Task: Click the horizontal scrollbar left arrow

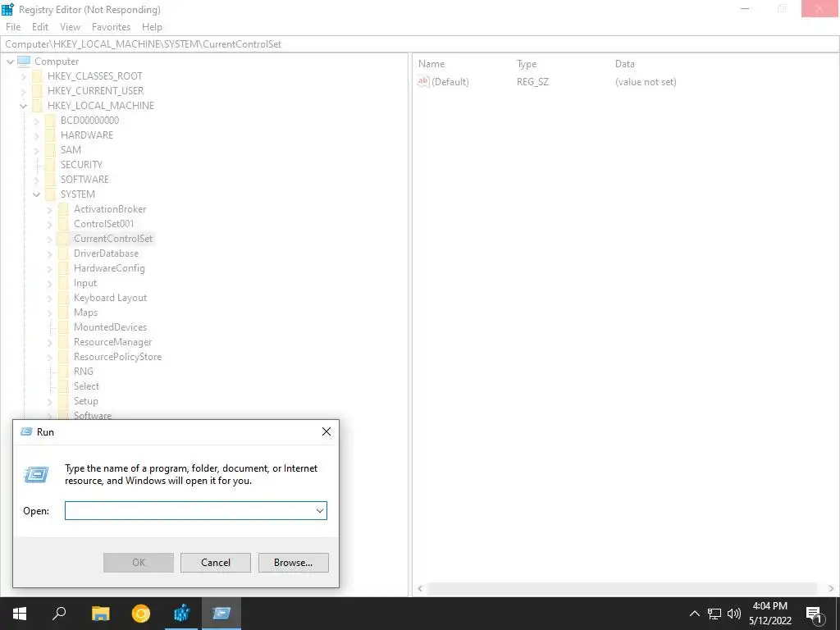Action: point(421,588)
